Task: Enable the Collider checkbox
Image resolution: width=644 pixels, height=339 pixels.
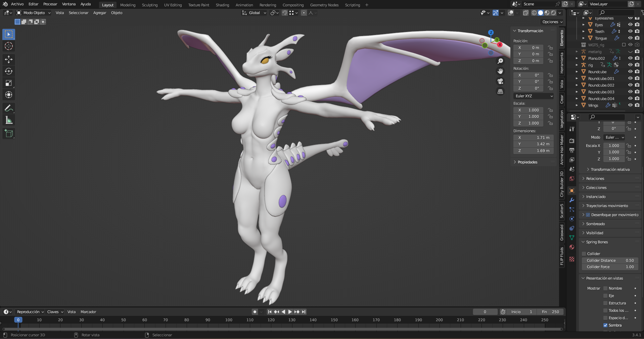Action: pyautogui.click(x=584, y=254)
